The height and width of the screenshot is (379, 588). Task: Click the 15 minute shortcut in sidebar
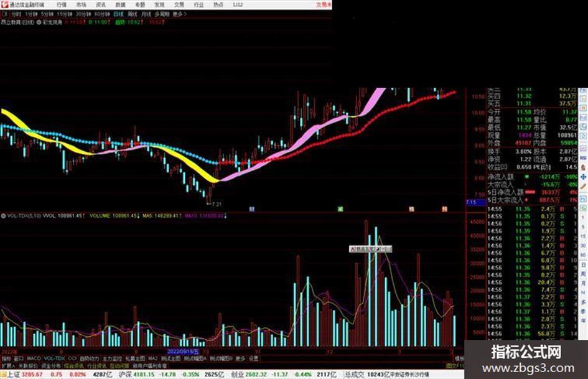pos(583,236)
